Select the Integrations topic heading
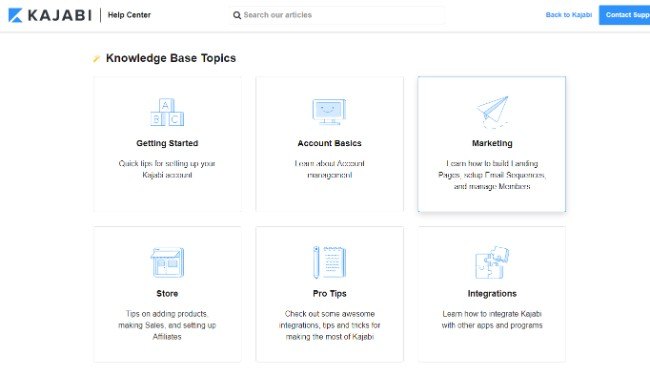 tap(492, 294)
